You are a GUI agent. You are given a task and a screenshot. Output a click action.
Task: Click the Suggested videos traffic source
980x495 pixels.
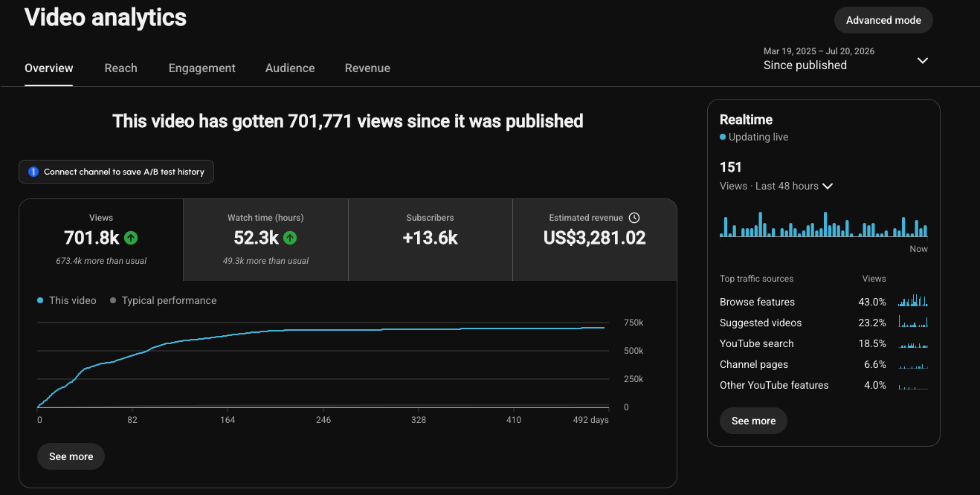tap(761, 323)
